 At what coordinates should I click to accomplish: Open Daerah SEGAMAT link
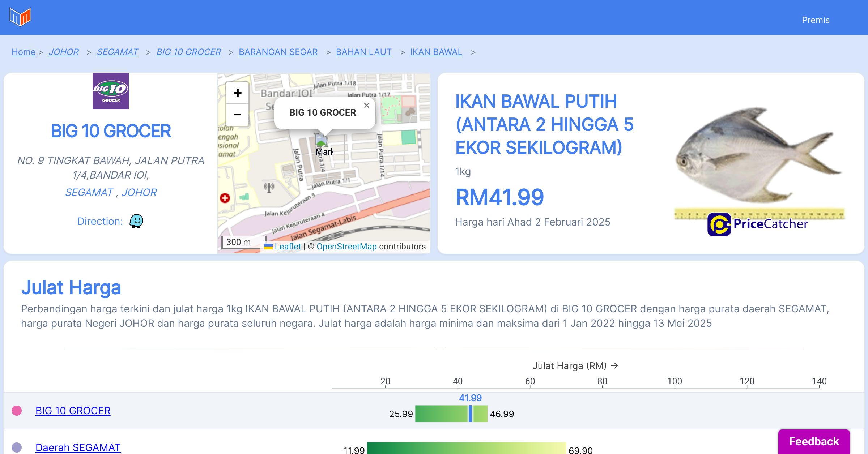pos(78,447)
